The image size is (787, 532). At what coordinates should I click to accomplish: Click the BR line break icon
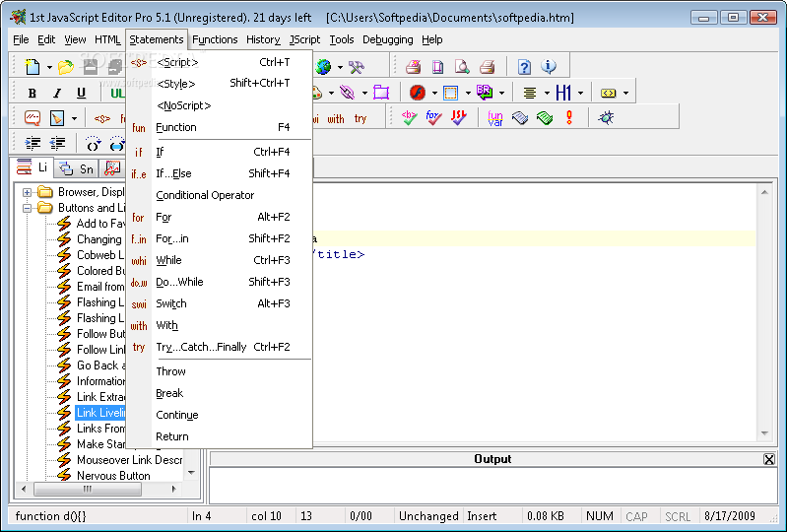(x=485, y=93)
